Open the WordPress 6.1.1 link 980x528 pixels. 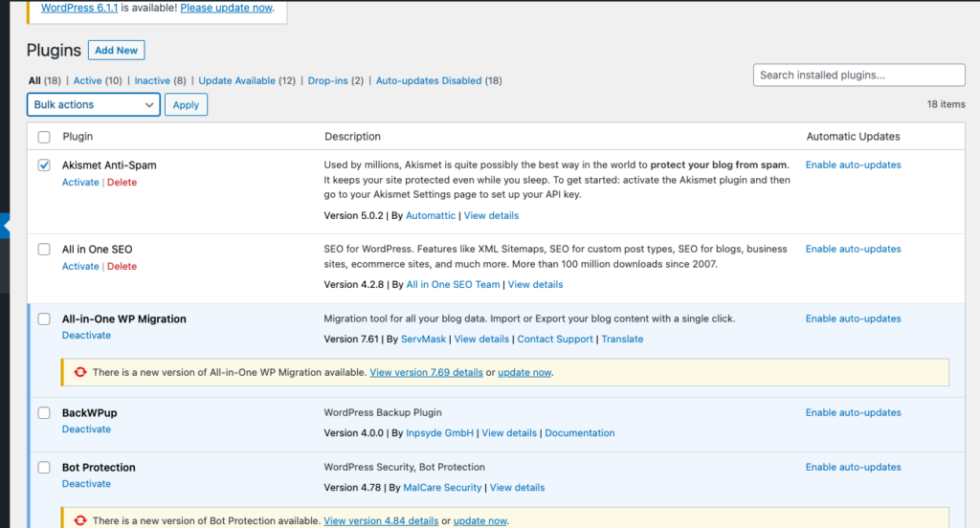pos(79,8)
